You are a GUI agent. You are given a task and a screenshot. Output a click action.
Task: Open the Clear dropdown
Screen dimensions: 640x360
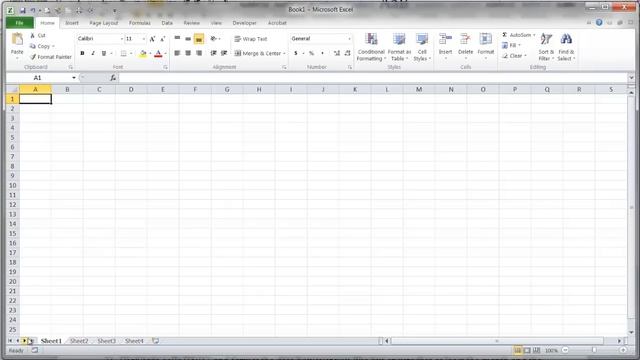pyautogui.click(x=514, y=56)
